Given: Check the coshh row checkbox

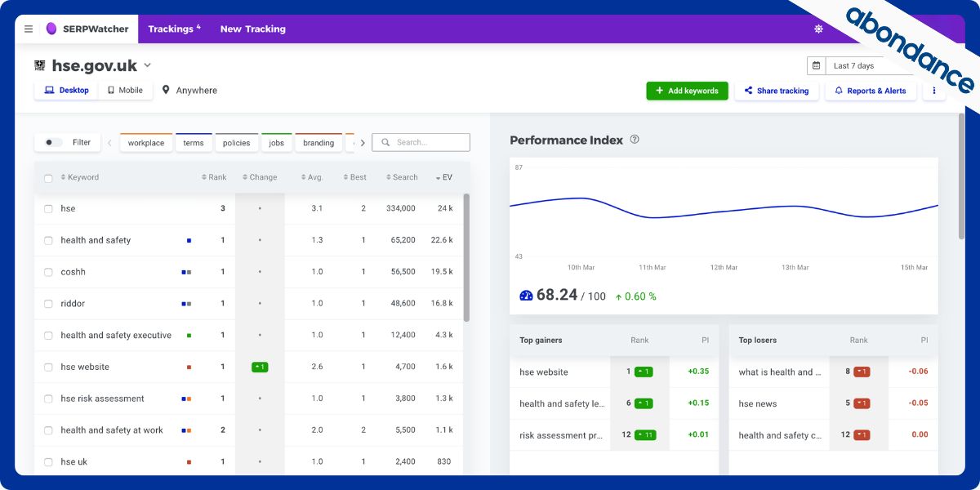Looking at the screenshot, I should coord(48,272).
